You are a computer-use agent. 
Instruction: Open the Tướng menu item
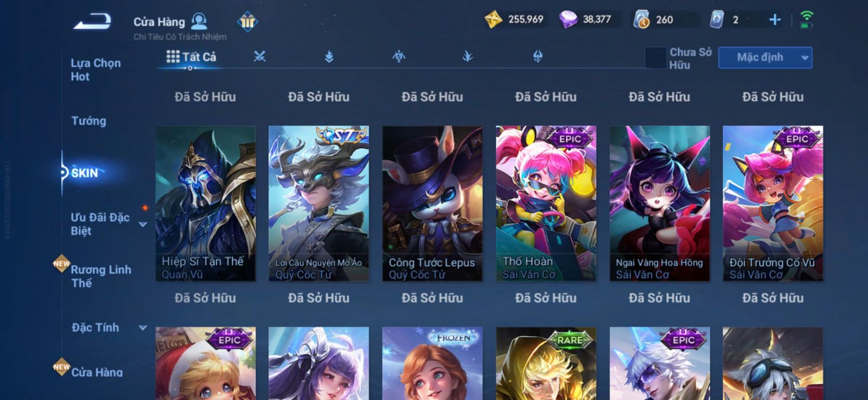coord(89,121)
